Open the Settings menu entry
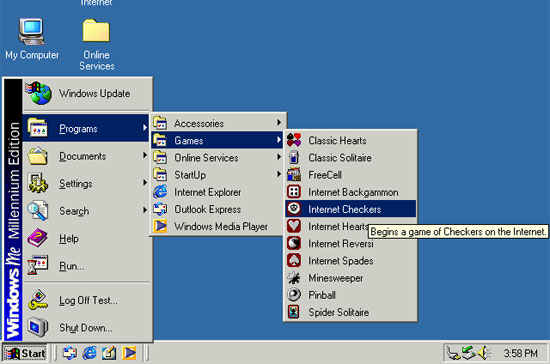 [86, 183]
